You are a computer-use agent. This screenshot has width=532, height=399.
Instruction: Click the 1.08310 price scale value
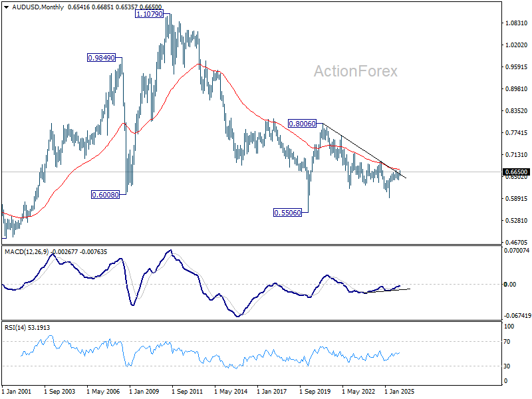517,23
